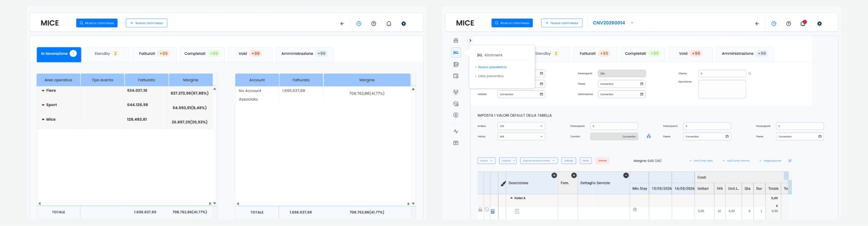Toggle the disabled-circle icon in the Hotel A row
The height and width of the screenshot is (226, 868).
(487, 210)
